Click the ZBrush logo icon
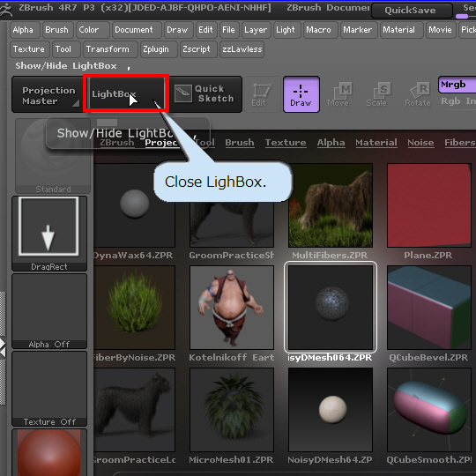 pyautogui.click(x=6, y=10)
